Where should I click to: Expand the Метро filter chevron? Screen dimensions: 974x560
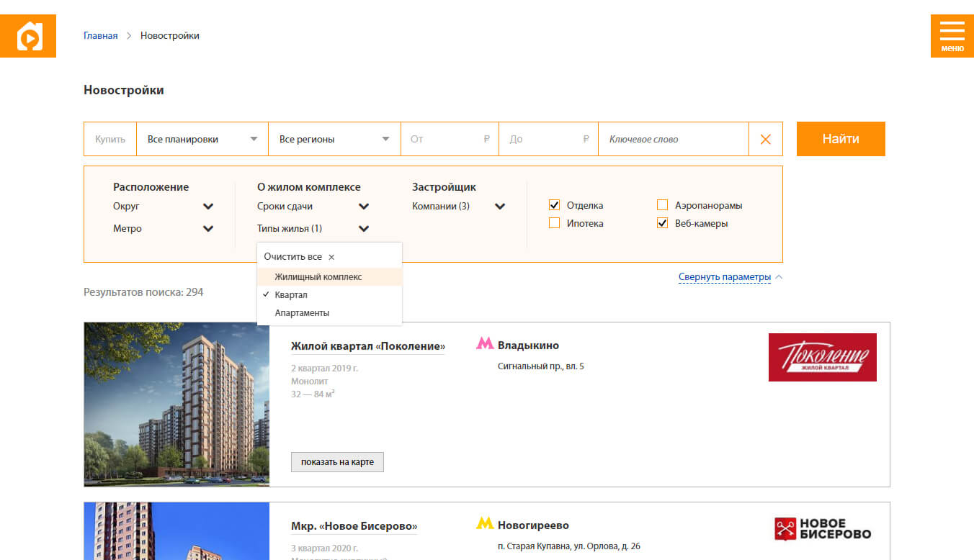(x=208, y=229)
